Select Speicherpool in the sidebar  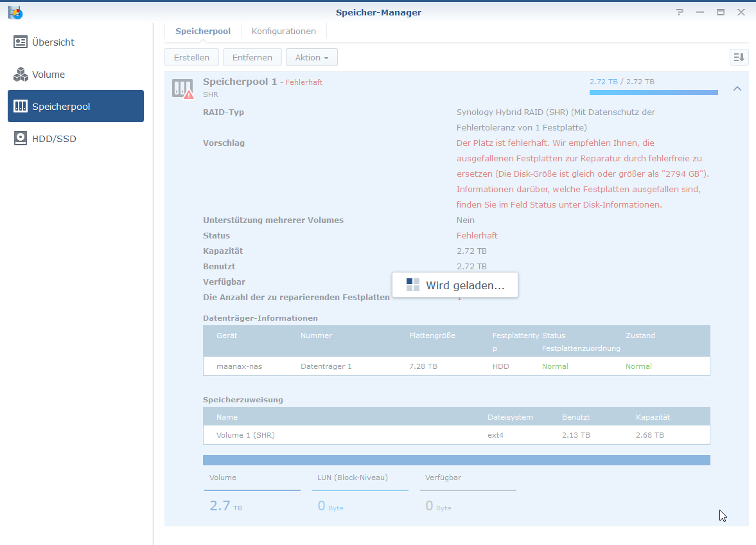coord(76,106)
